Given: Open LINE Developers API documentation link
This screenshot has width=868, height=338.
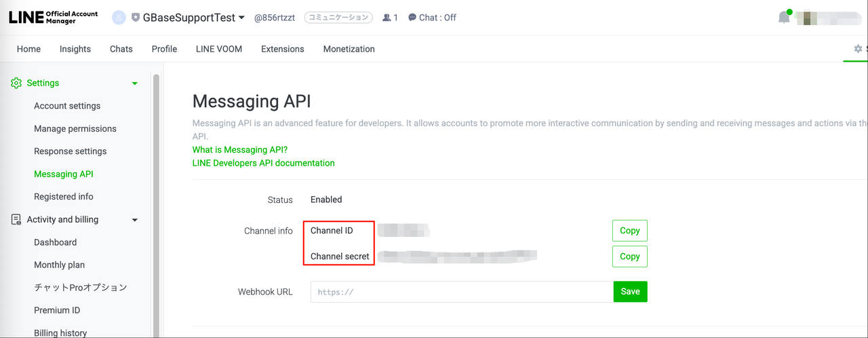Looking at the screenshot, I should (264, 163).
